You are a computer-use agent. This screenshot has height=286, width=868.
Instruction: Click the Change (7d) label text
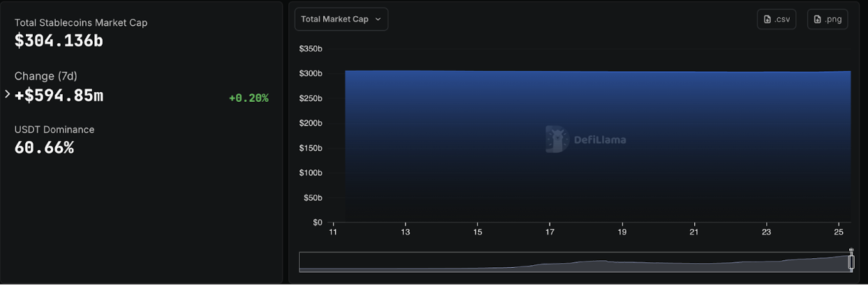pos(44,76)
